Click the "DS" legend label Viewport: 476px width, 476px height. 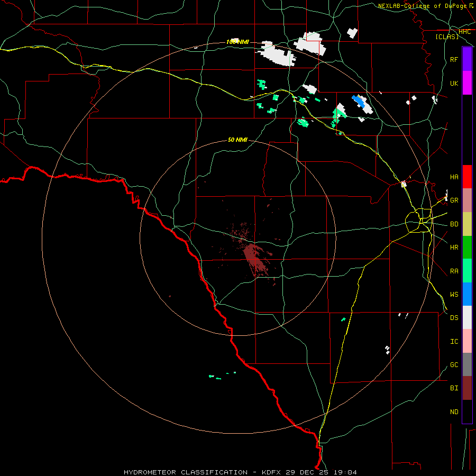pyautogui.click(x=454, y=318)
